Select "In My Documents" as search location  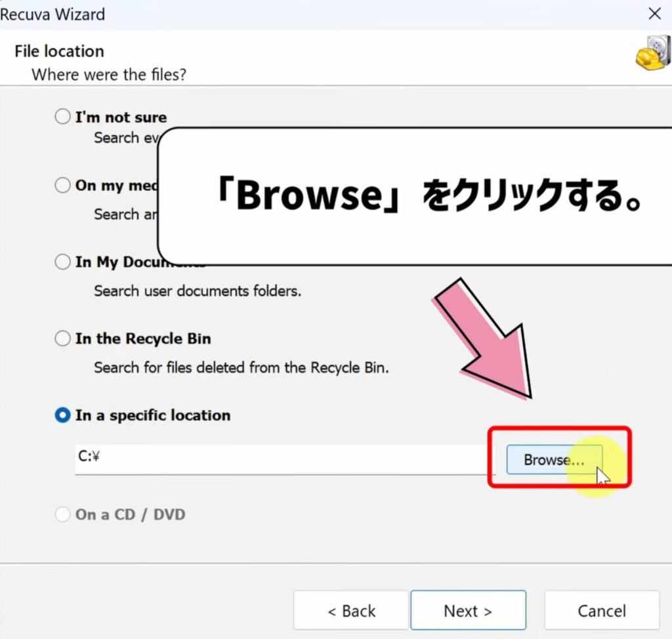62,262
